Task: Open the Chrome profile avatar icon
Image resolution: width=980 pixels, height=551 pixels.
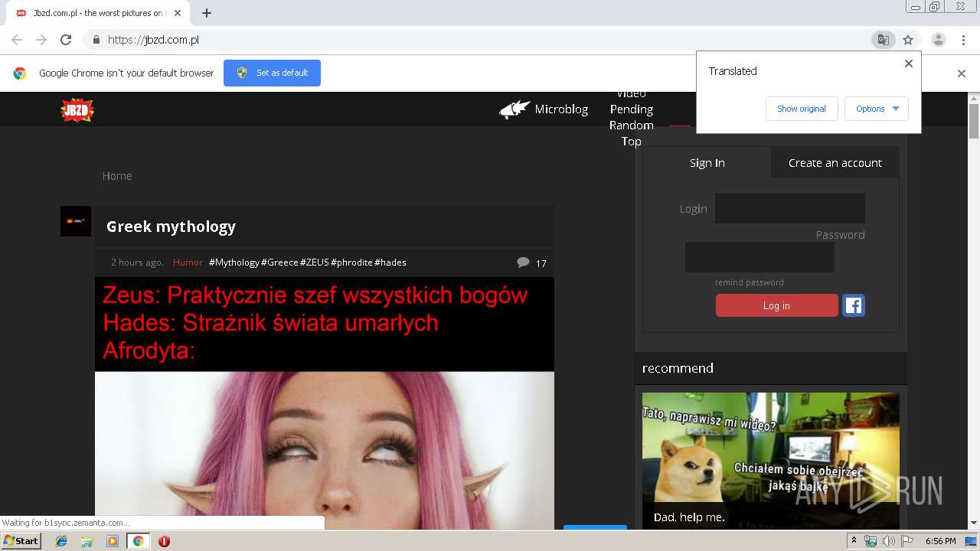Action: click(x=938, y=40)
